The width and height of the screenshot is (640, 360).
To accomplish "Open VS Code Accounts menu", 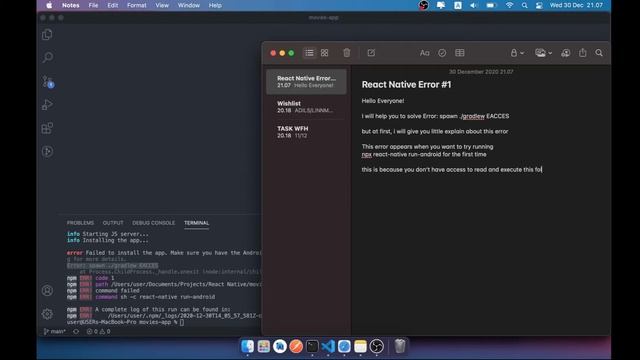I will (47, 291).
